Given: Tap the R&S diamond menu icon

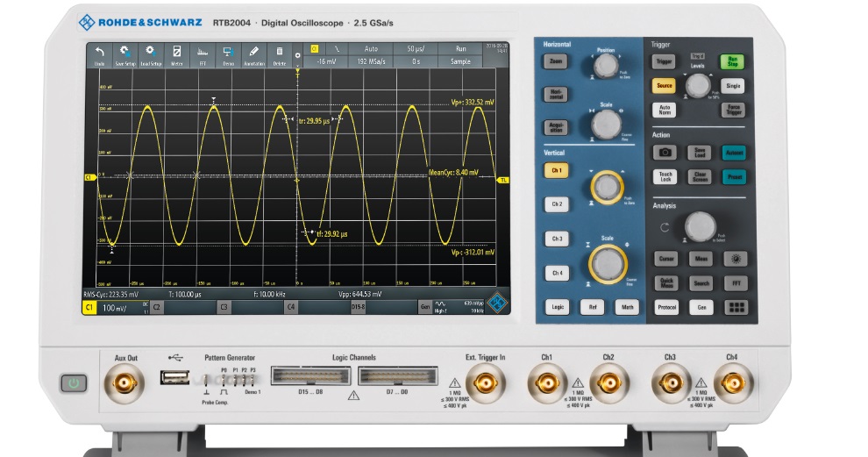Looking at the screenshot, I should [497, 303].
